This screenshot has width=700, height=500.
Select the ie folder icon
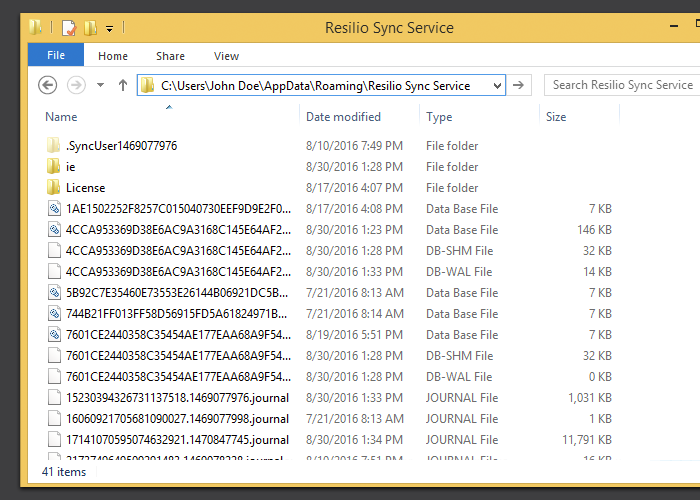coord(54,166)
